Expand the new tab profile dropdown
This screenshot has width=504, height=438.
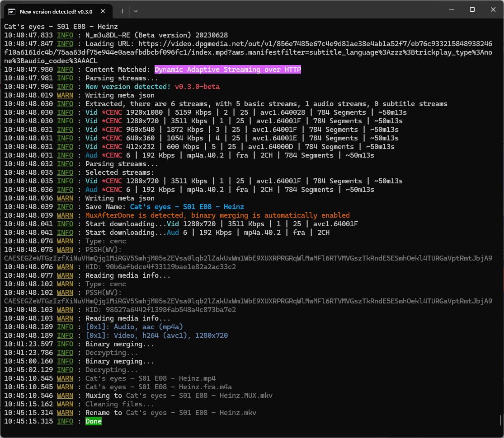pos(135,11)
